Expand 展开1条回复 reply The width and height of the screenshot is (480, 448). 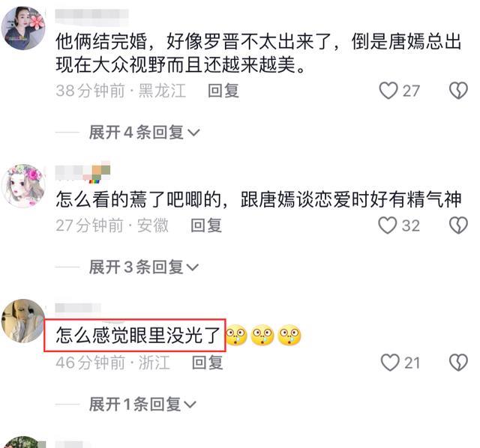click(142, 405)
